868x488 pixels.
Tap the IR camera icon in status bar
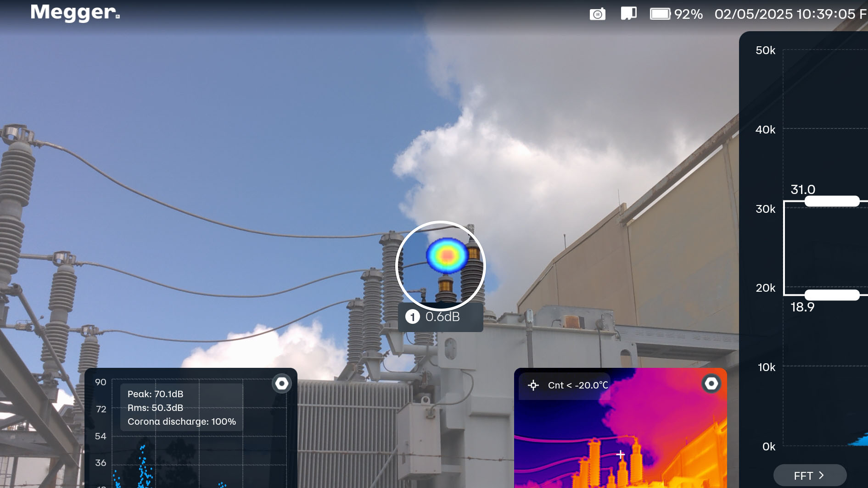pyautogui.click(x=597, y=14)
